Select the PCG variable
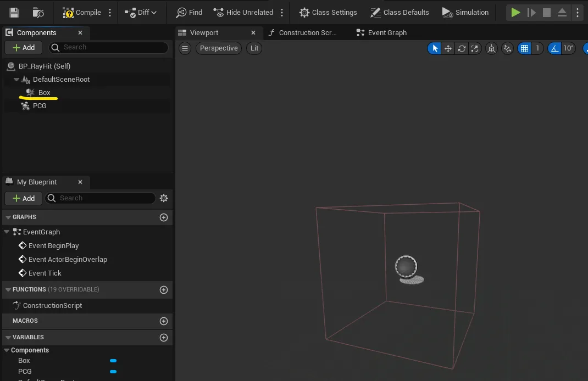Screen dimensions: 588x381 click(25, 372)
